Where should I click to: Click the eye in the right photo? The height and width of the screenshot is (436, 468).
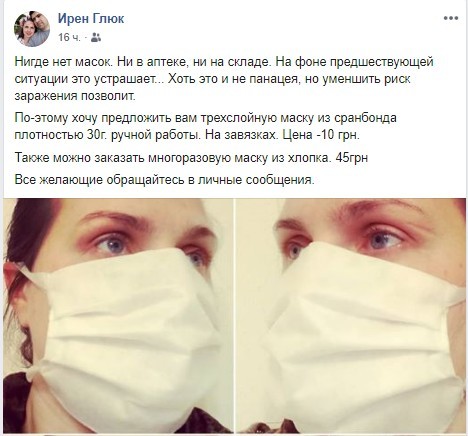(x=383, y=239)
